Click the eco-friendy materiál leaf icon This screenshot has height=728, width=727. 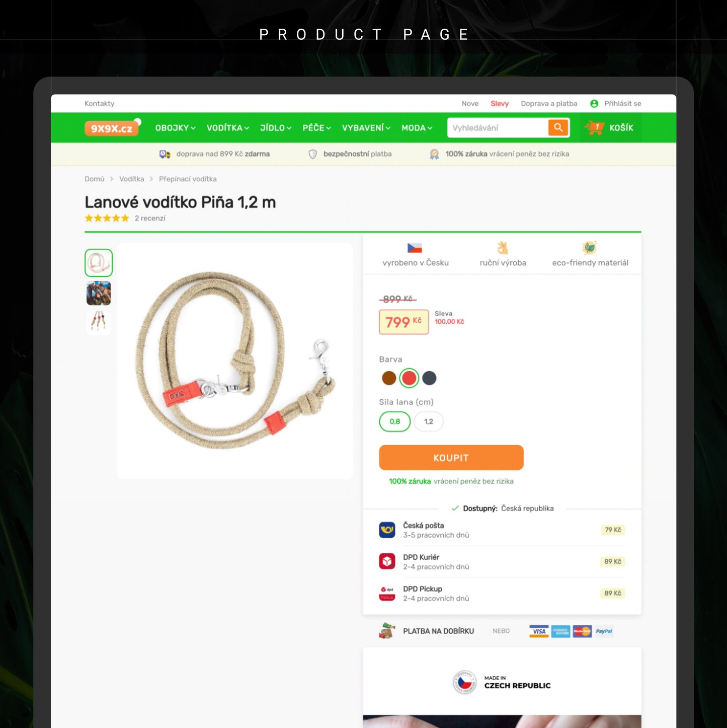pyautogui.click(x=590, y=247)
